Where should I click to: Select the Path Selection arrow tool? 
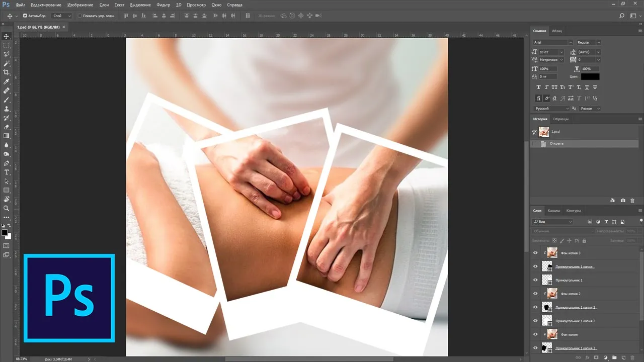[7, 182]
